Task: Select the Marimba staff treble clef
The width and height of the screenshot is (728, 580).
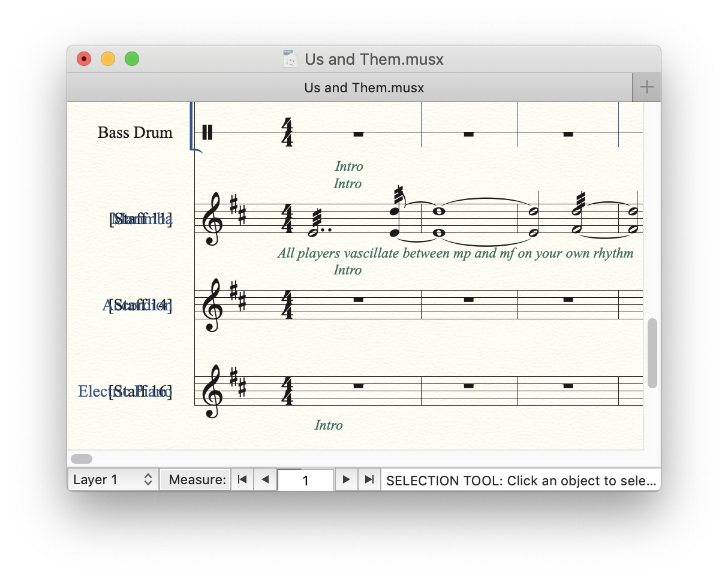Action: point(213,219)
